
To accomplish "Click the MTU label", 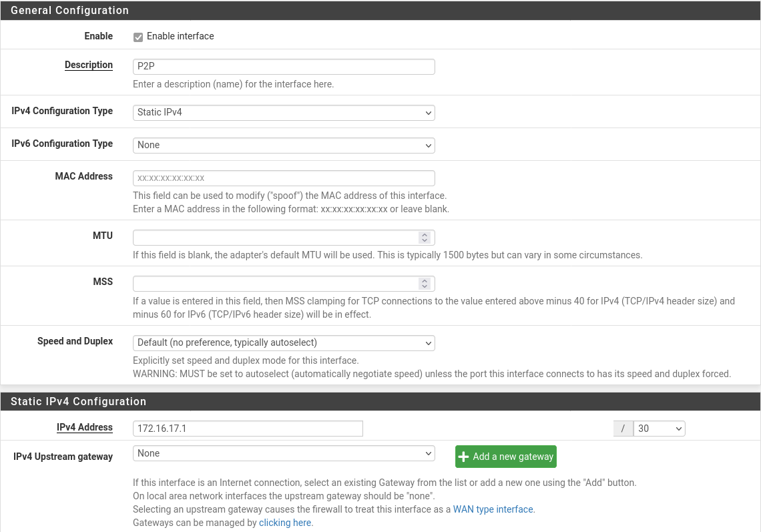I will coord(103,236).
